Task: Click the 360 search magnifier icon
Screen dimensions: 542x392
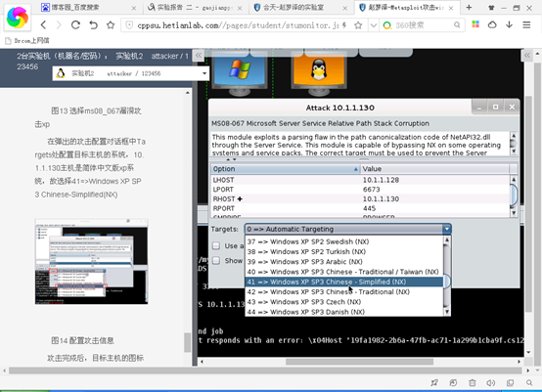Action: tap(457, 24)
